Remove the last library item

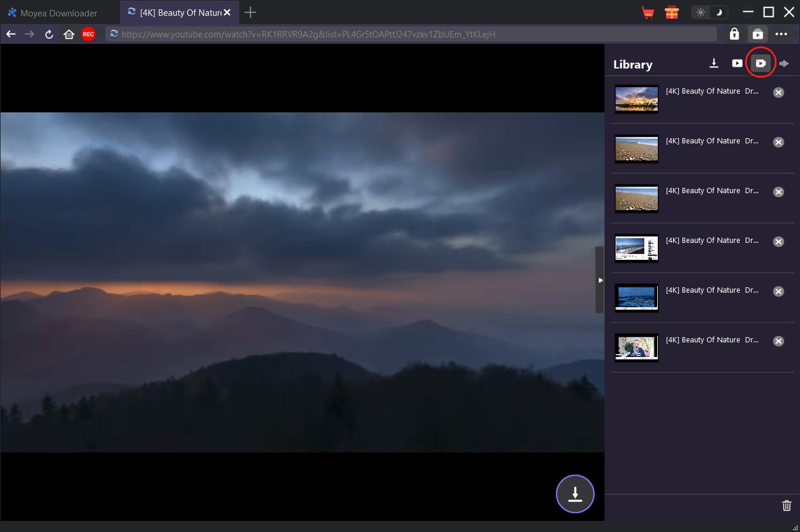pos(778,341)
